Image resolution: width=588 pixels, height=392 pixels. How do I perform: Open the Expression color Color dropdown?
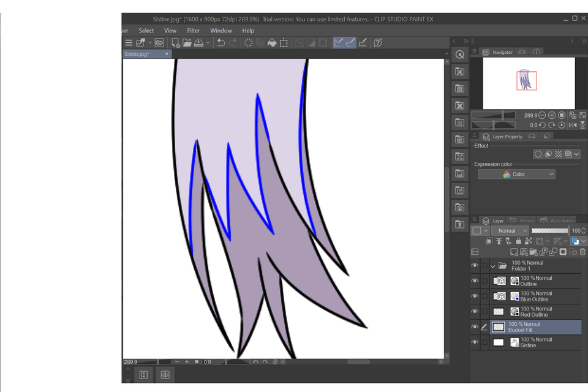pos(516,174)
